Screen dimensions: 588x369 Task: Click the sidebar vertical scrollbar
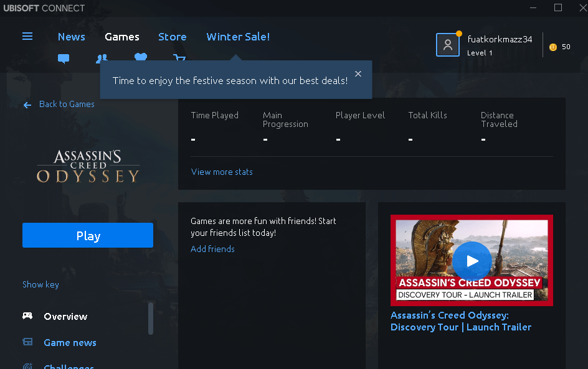[151, 319]
